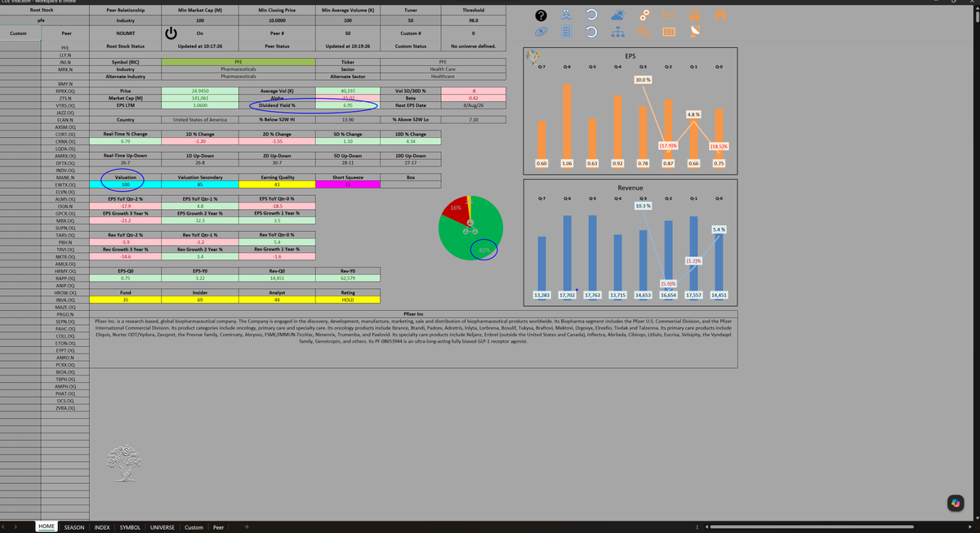Select the Min Closing Price 10.0000 cell
The width and height of the screenshot is (980, 533).
pos(277,20)
